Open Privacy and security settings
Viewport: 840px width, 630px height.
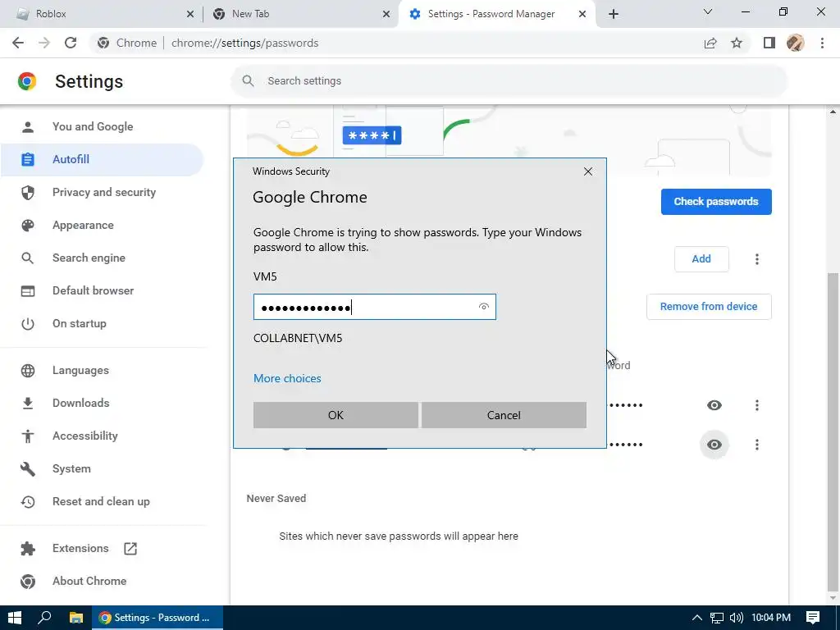(x=102, y=192)
